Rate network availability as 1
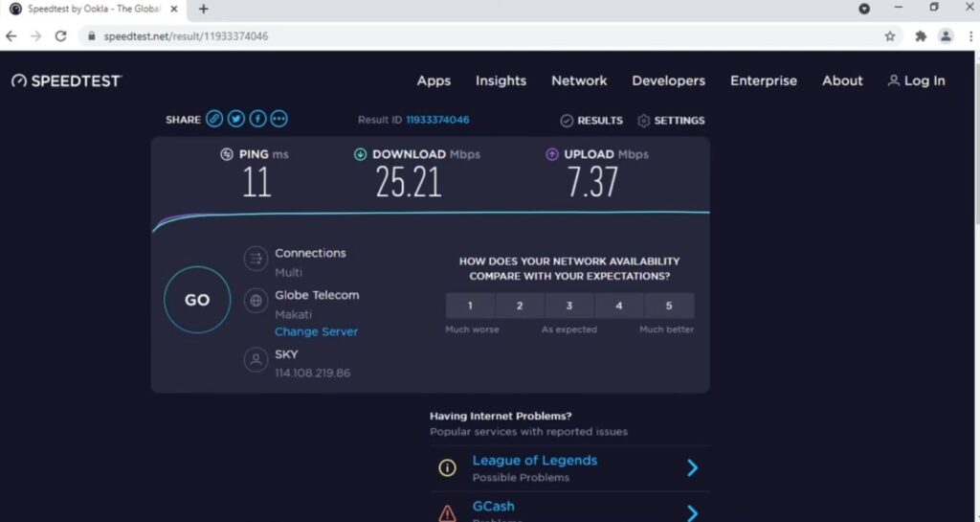Viewport: 980px width, 522px height. pos(470,306)
